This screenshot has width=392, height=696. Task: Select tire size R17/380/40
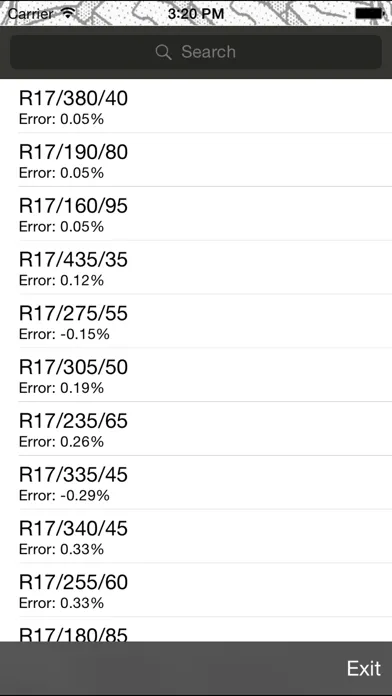pyautogui.click(x=196, y=106)
